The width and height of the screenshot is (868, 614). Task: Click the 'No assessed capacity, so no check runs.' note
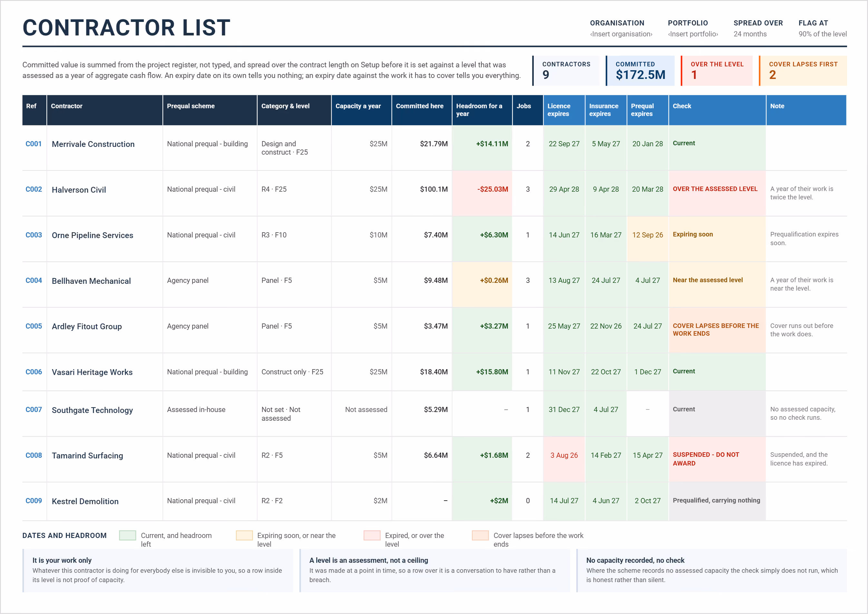[803, 413]
